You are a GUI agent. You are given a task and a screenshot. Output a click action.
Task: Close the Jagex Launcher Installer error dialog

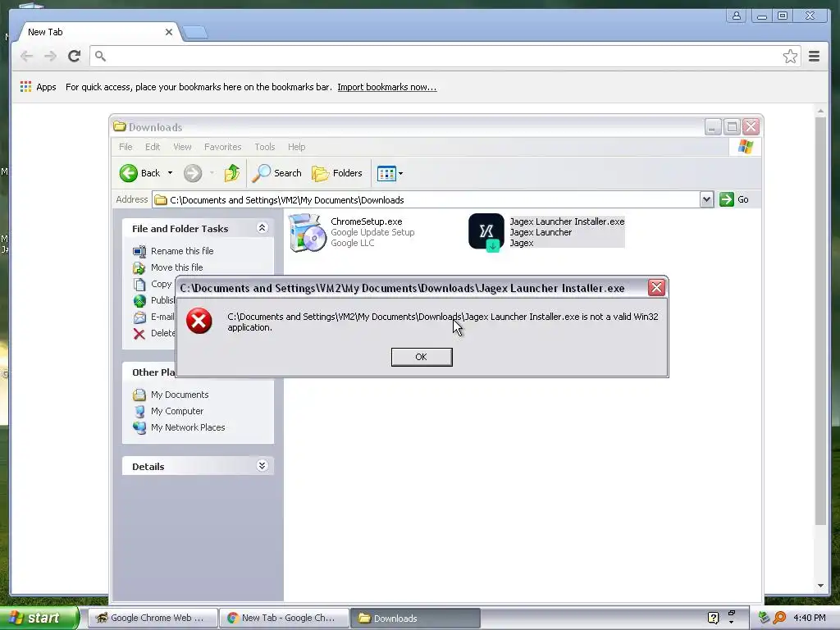coord(656,288)
